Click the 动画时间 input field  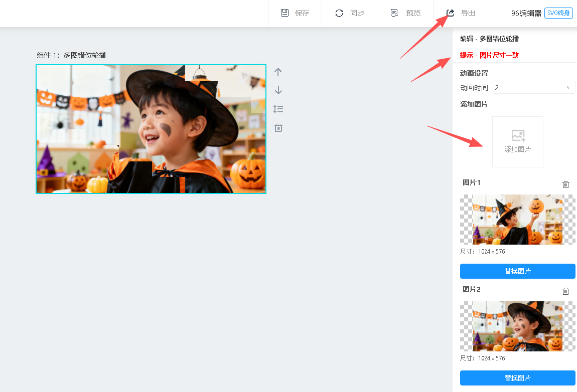point(529,88)
